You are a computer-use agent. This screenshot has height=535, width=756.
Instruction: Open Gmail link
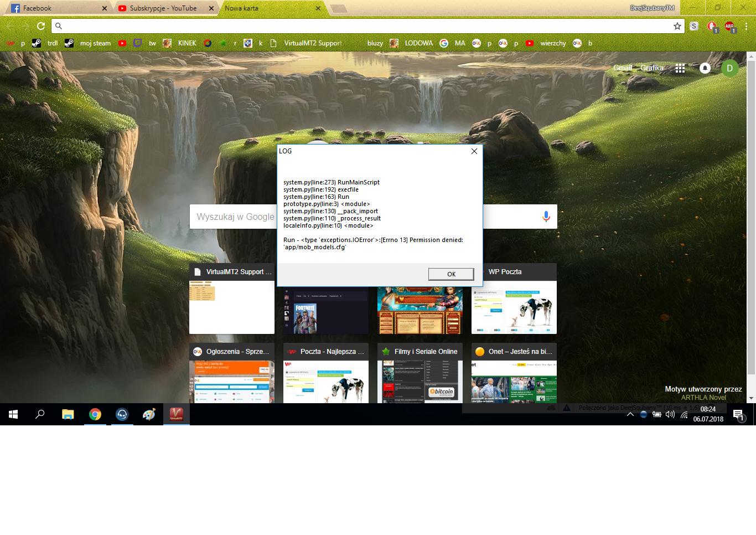point(623,68)
